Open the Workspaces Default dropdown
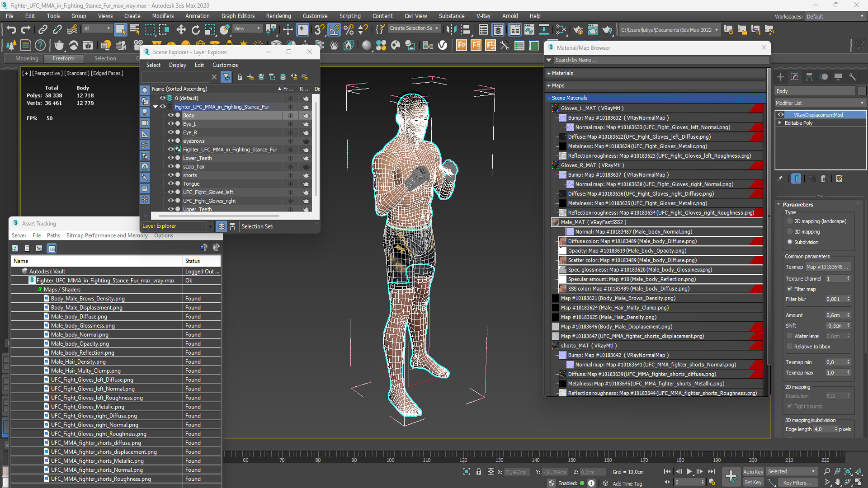 835,16
